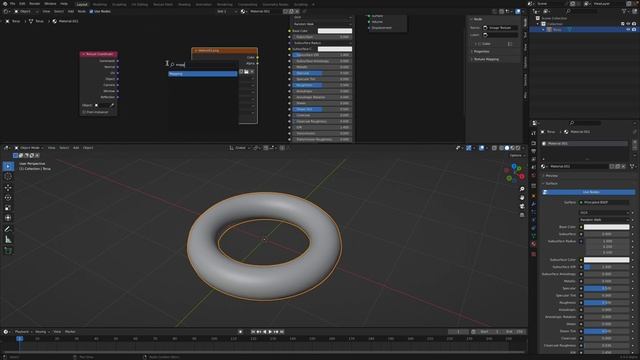Open the Edit menu in top bar

click(22, 4)
